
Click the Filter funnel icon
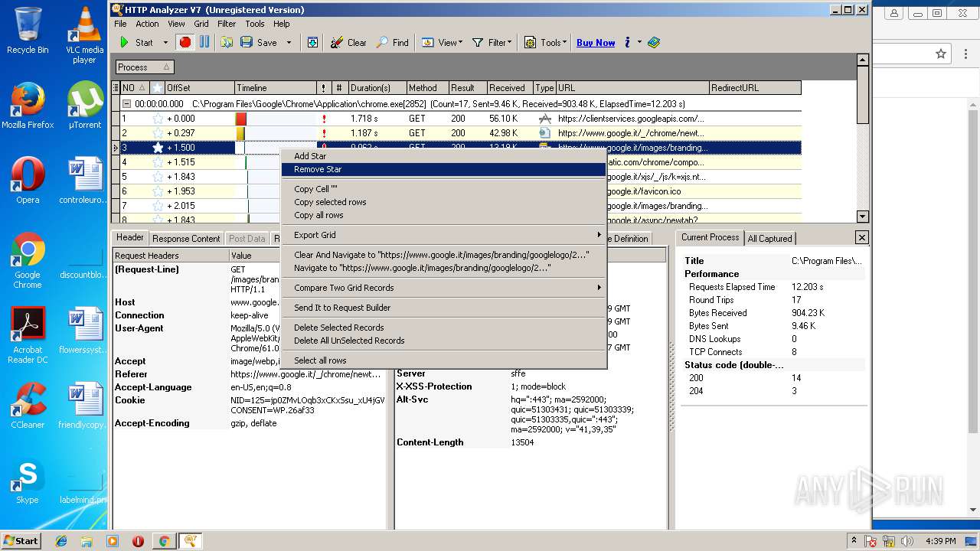click(478, 43)
